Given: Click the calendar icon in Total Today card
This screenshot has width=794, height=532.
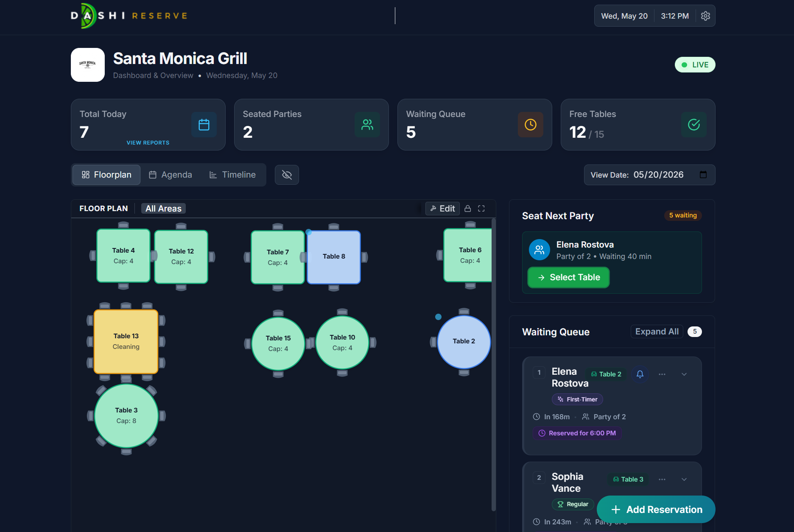Looking at the screenshot, I should [x=204, y=125].
